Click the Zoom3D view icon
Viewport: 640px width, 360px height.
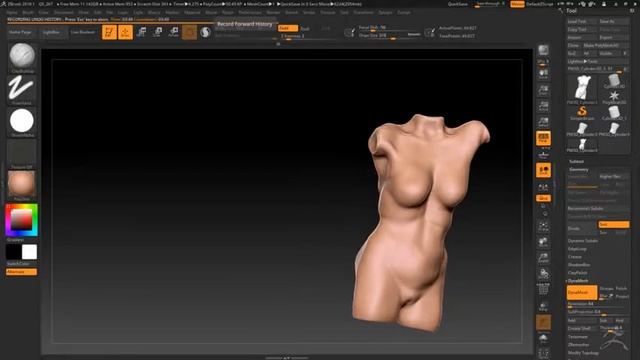click(x=543, y=258)
